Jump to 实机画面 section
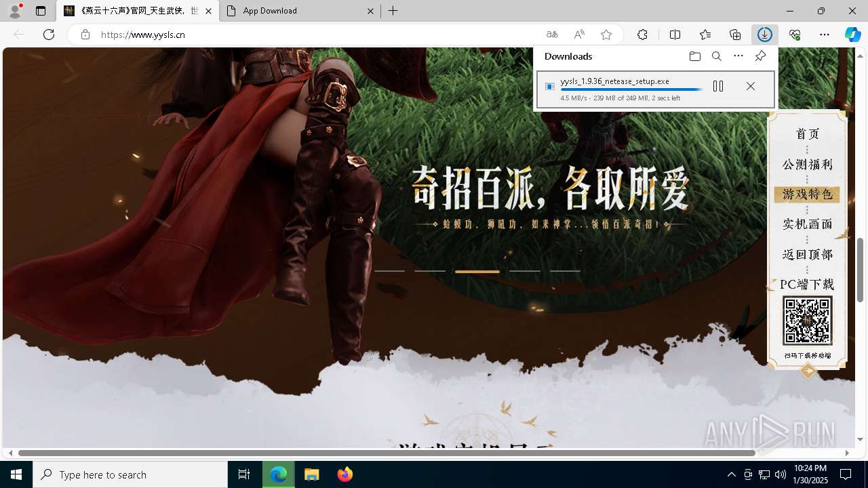 807,224
